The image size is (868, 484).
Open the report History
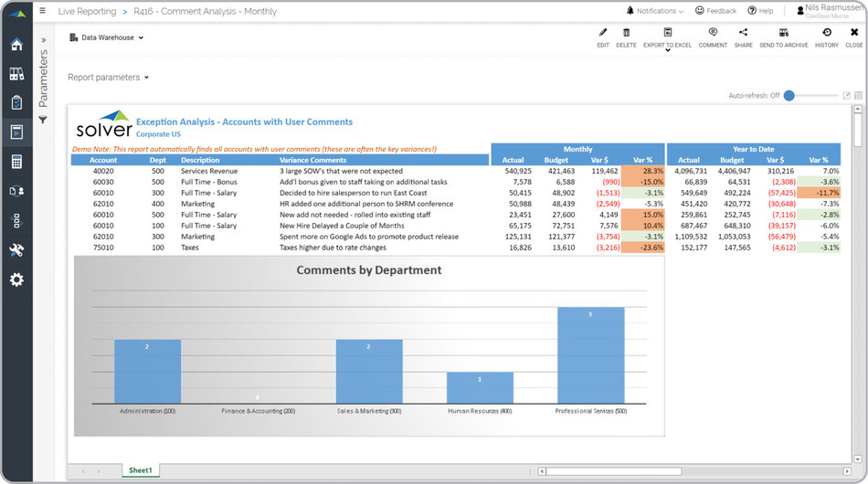[826, 34]
